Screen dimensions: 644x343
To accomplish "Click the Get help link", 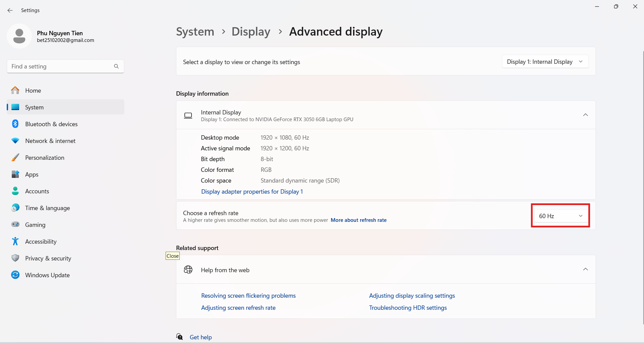I will click(x=201, y=337).
